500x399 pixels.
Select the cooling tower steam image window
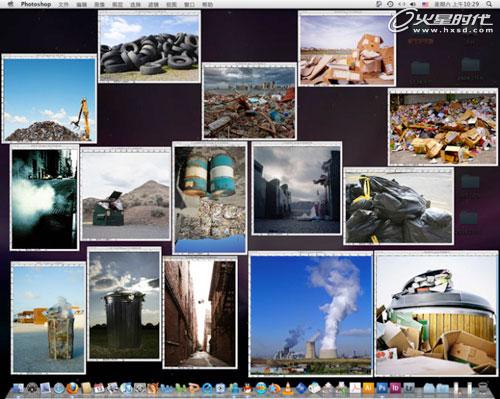[x=310, y=313]
